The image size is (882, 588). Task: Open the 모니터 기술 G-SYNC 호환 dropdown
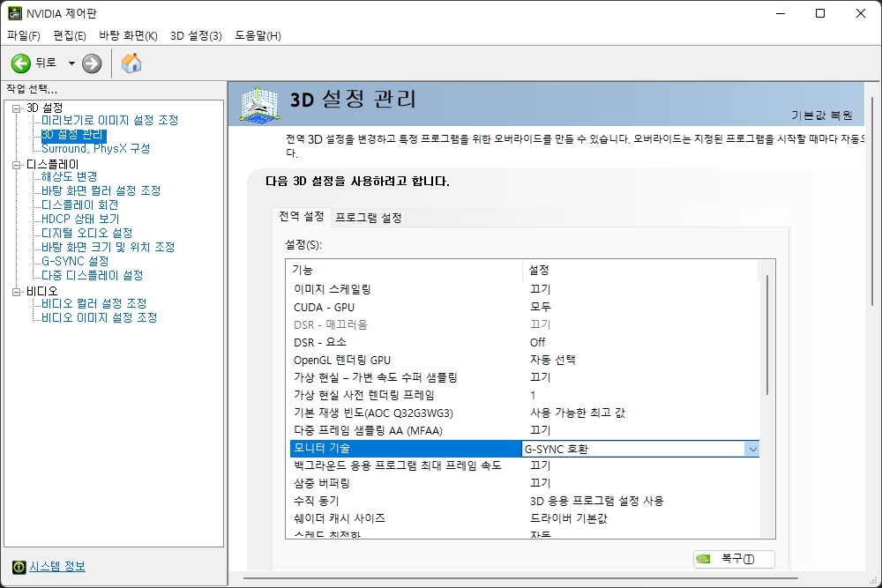pos(752,449)
